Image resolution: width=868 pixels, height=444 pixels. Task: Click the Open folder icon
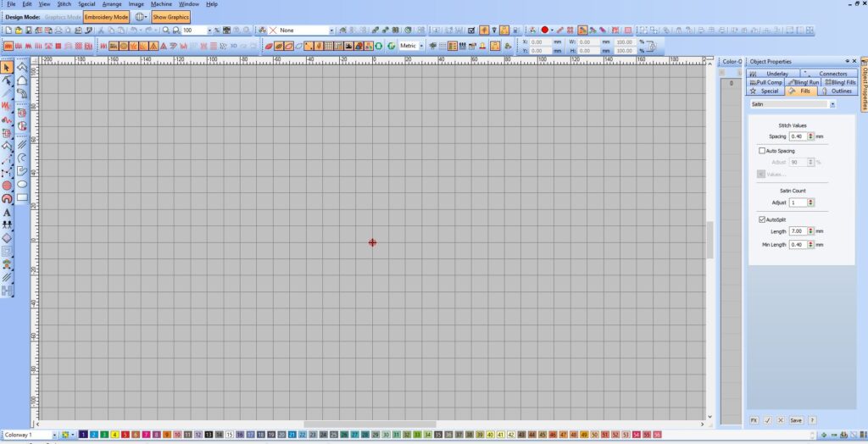[x=18, y=31]
